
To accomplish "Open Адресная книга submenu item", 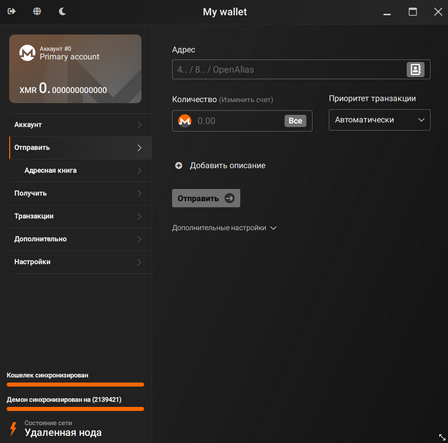I will [80, 171].
